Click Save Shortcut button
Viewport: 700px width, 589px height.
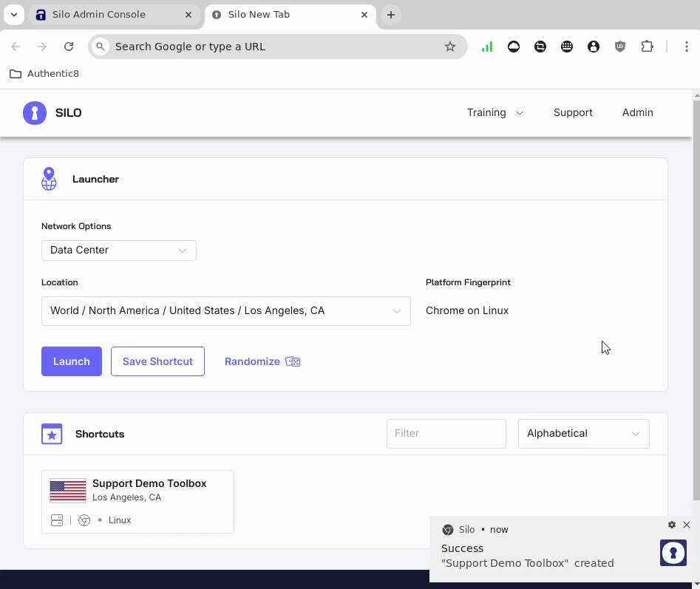click(x=157, y=361)
